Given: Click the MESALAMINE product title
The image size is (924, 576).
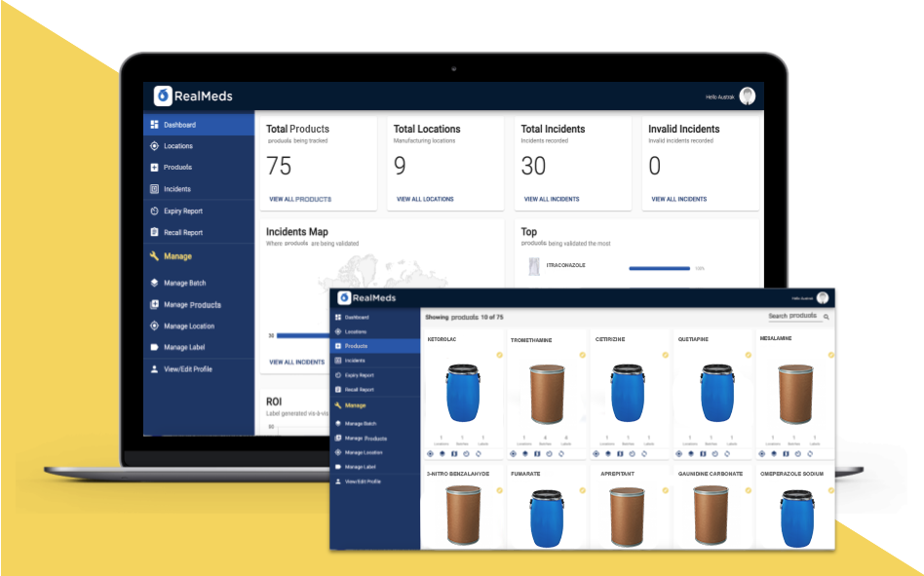Looking at the screenshot, I should click(x=776, y=338).
